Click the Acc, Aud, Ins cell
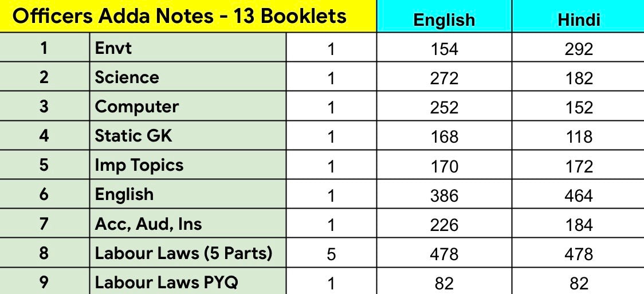644x294 pixels. (148, 224)
